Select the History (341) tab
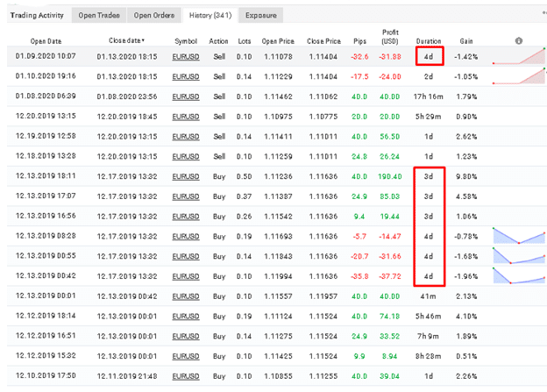Screen dimensions: 547x392 point(210,16)
